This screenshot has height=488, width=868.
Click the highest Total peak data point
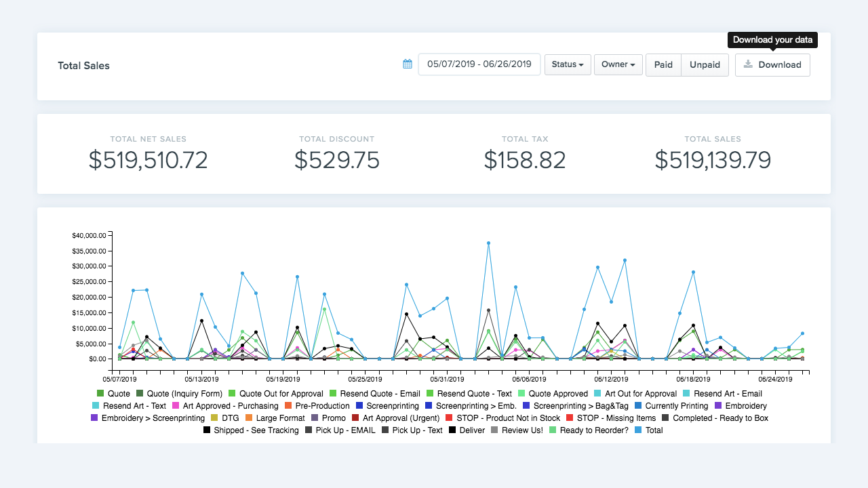(x=488, y=243)
